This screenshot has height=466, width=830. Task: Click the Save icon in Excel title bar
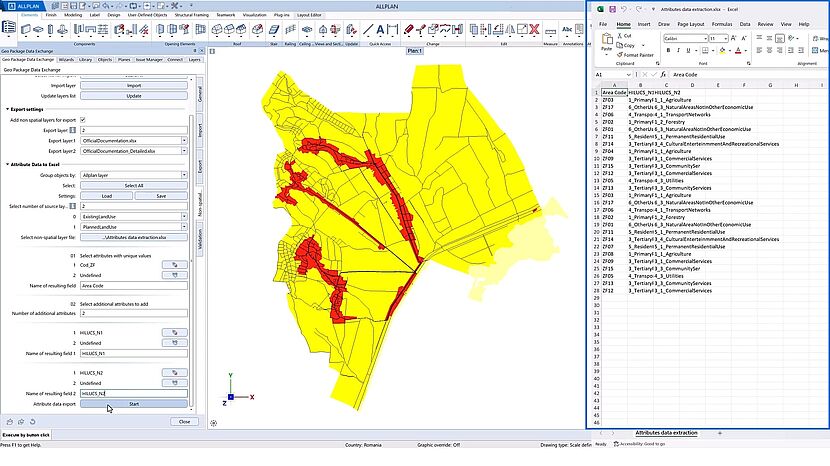coord(611,8)
